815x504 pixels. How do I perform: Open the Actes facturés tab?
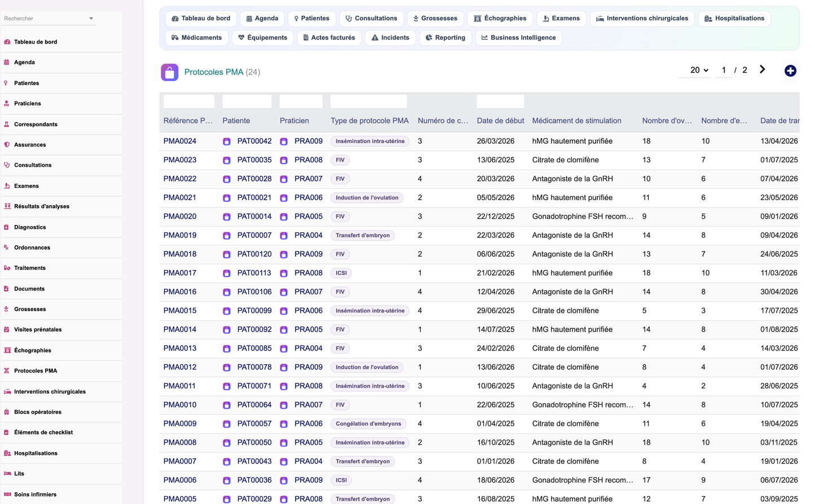pos(329,38)
